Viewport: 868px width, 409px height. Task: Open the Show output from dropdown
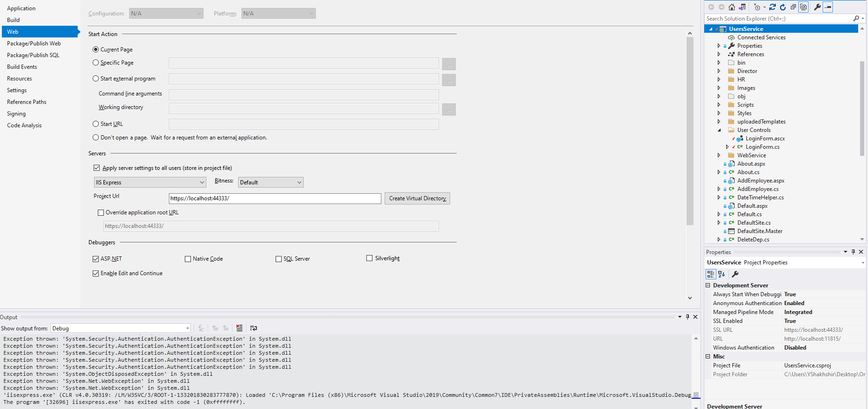pos(121,329)
